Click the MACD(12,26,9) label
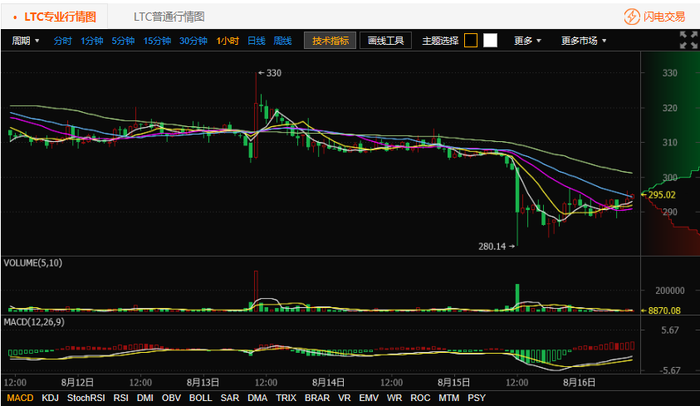 (34, 322)
